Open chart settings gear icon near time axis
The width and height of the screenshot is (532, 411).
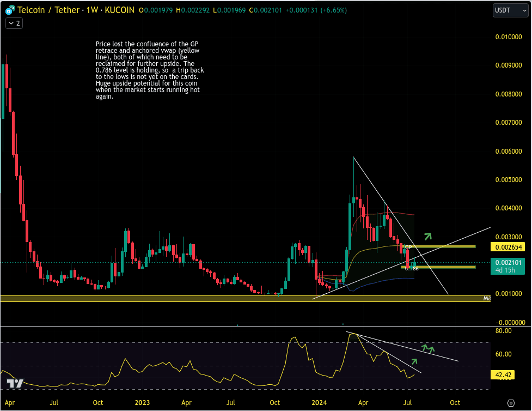coord(511,403)
